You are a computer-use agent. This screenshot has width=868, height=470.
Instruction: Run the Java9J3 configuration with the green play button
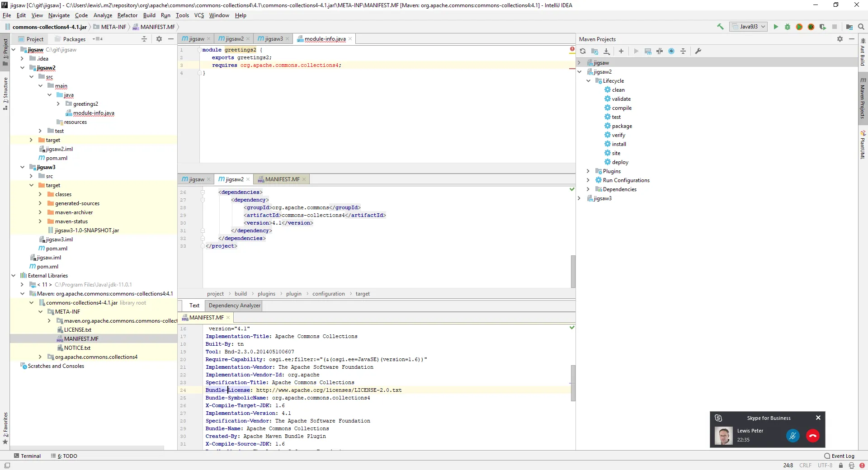pos(776,27)
